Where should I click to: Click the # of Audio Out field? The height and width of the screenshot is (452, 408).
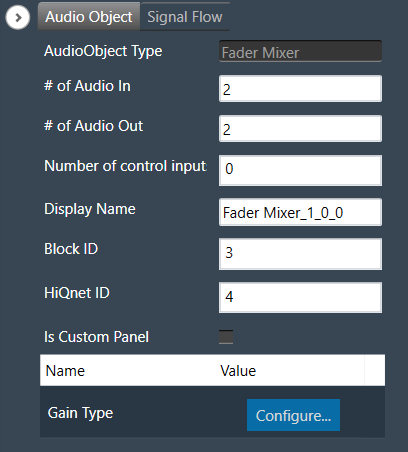(x=300, y=129)
